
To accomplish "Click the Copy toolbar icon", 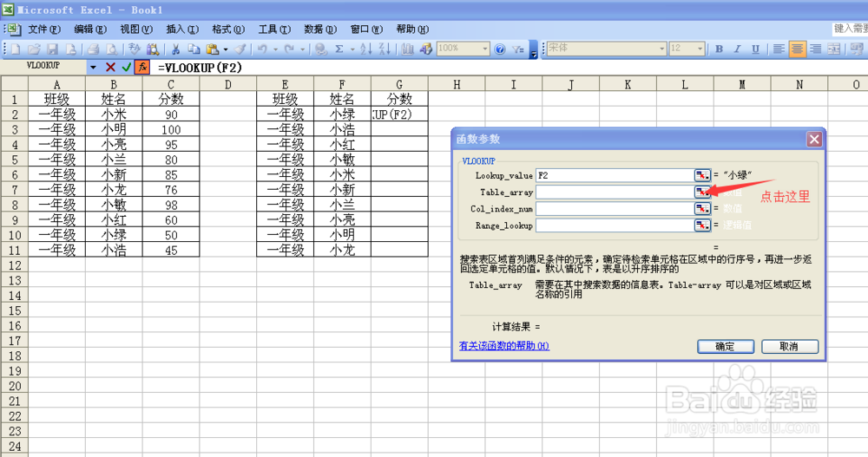I will [194, 49].
